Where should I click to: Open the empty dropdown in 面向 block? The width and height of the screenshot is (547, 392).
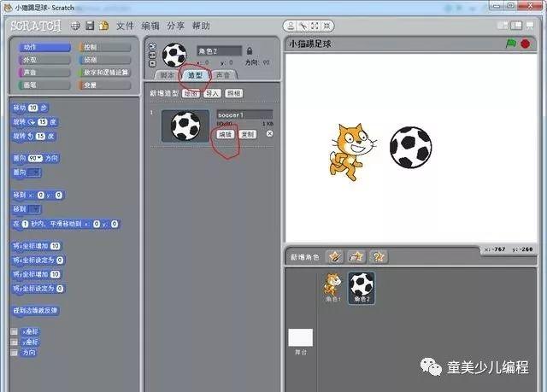(x=34, y=173)
